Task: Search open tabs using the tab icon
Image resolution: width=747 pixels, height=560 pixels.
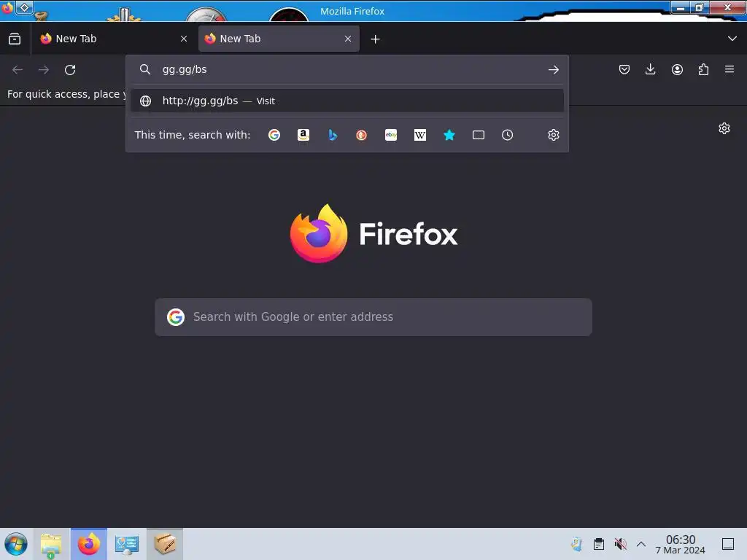Action: pyautogui.click(x=479, y=135)
